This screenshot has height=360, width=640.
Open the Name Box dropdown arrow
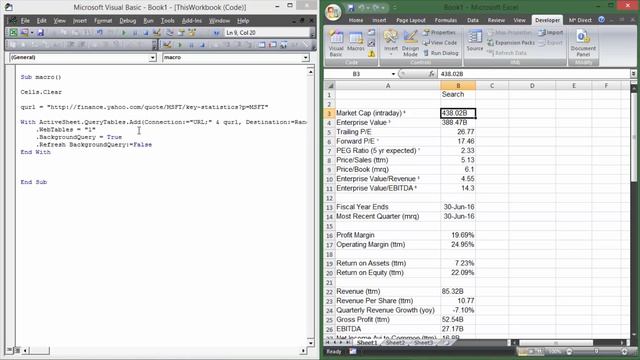[x=393, y=74]
